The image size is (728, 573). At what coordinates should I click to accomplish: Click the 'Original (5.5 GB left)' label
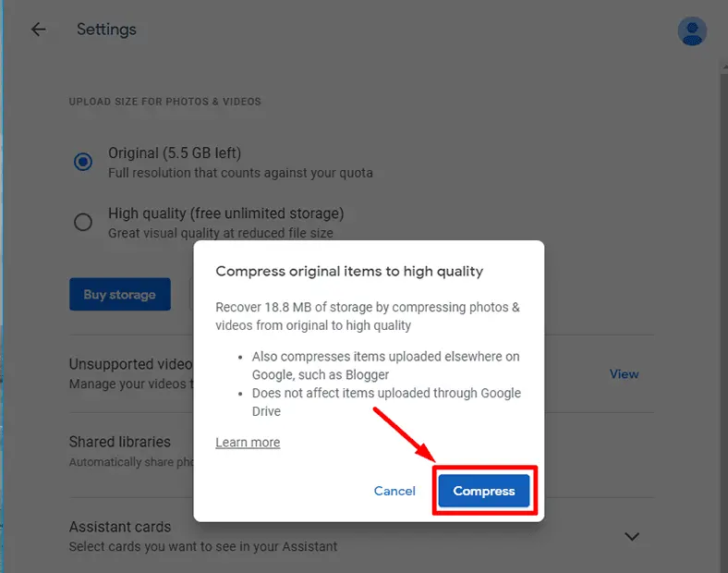175,153
